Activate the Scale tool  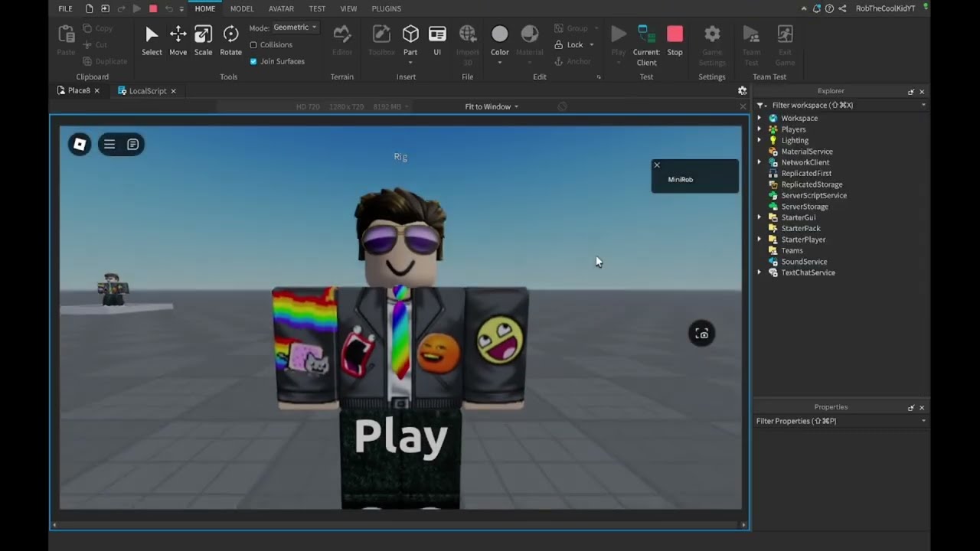click(203, 34)
